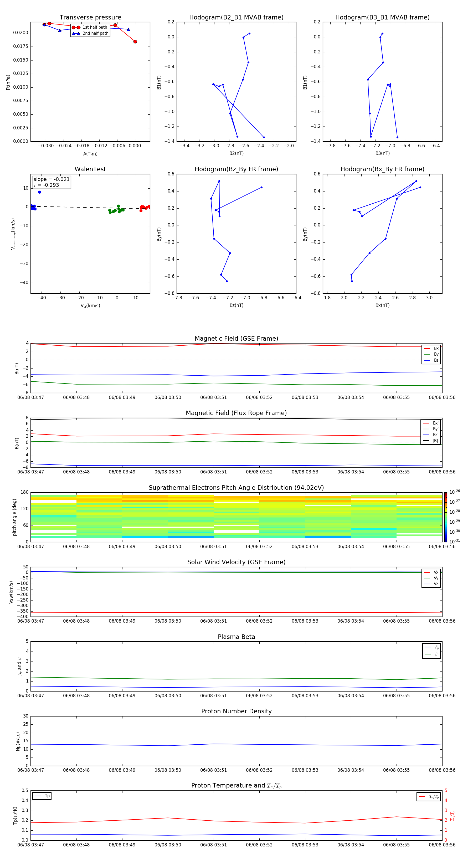The width and height of the screenshot is (473, 868).
Task: Click the 'Magnetic Field (Flux Rope Frame)' title
Action: (236, 413)
